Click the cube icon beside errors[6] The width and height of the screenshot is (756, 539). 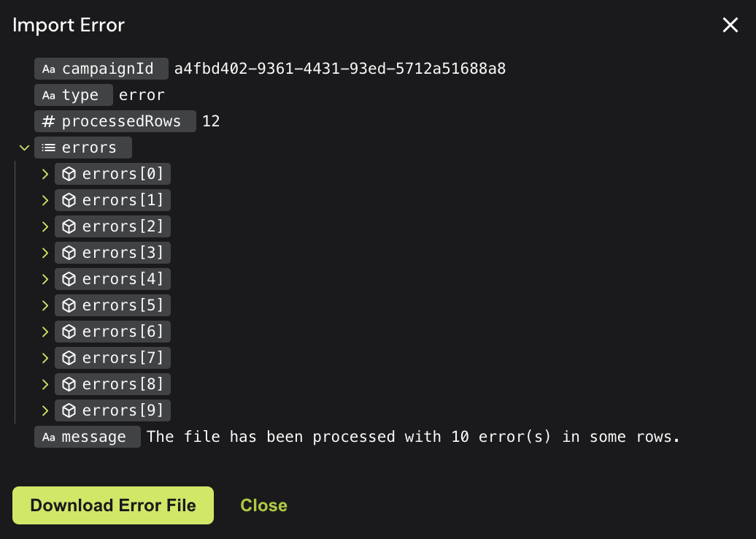point(69,332)
